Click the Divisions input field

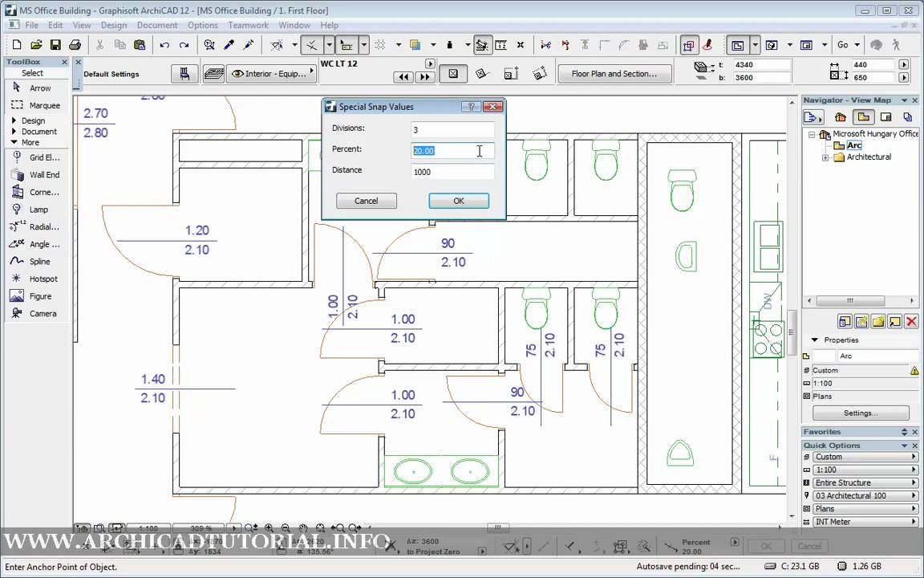tap(452, 130)
